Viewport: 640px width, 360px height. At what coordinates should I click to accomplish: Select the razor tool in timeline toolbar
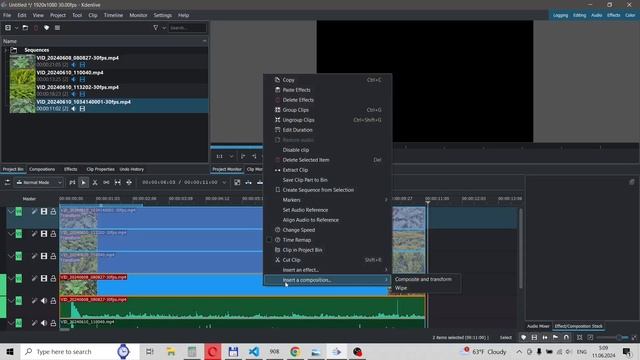[x=95, y=182]
